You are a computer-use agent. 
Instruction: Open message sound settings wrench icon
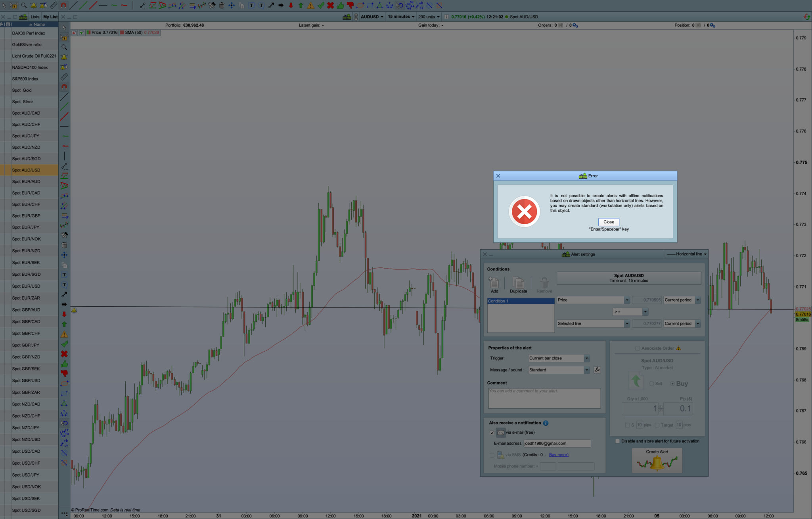[x=597, y=370]
